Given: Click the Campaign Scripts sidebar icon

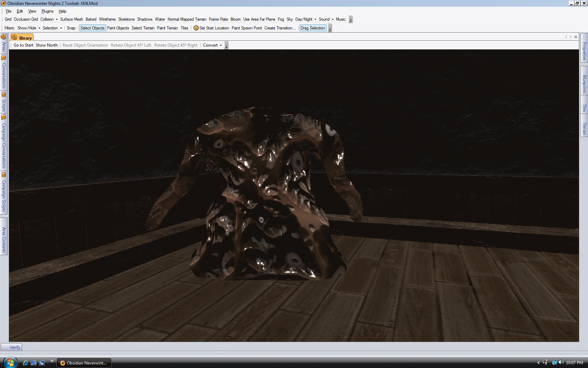Looking at the screenshot, I should pyautogui.click(x=3, y=175).
